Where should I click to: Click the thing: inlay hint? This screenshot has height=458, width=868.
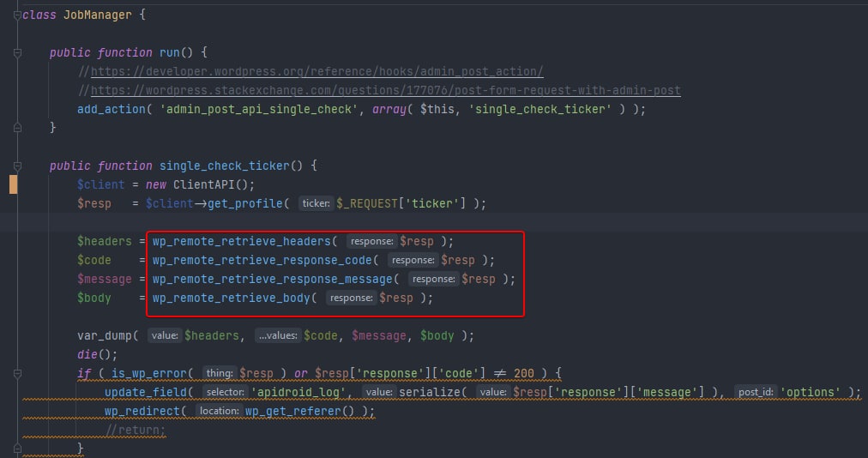(220, 373)
